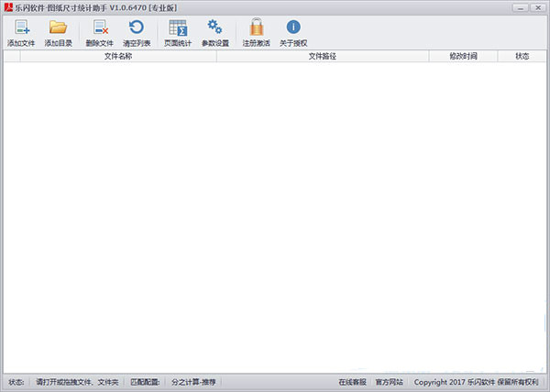
Task: Click the app logo in title bar
Action: click(8, 7)
